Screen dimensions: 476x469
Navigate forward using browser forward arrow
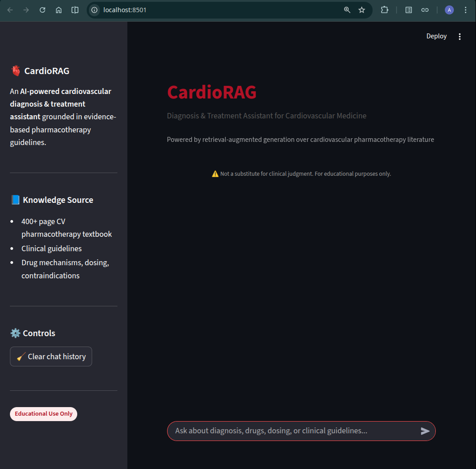point(26,10)
